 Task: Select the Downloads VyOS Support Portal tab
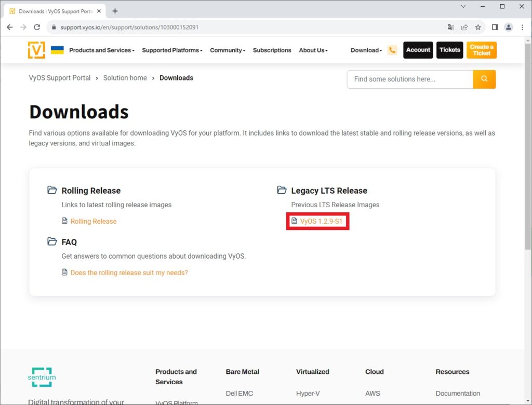(55, 11)
